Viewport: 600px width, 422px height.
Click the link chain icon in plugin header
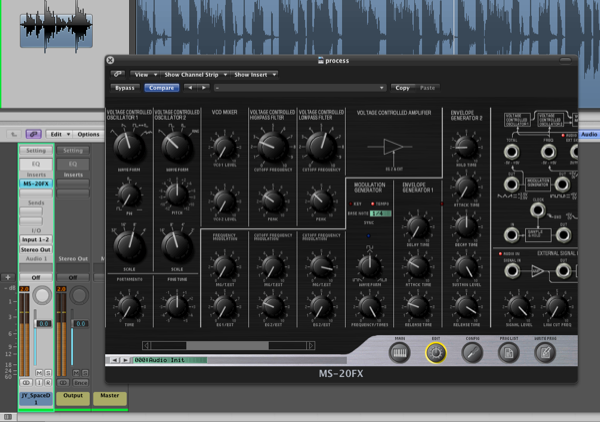[x=119, y=74]
